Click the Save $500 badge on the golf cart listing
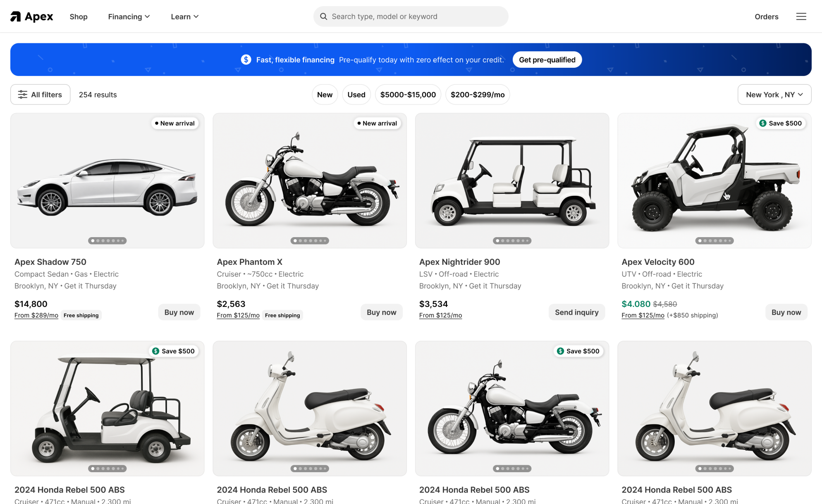822x504 pixels. point(174,351)
